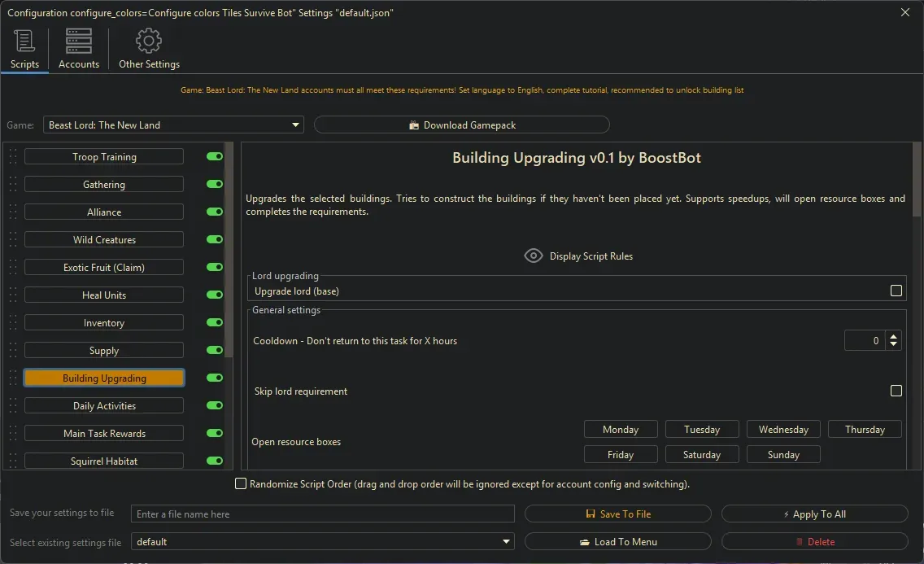Image resolution: width=924 pixels, height=564 pixels.
Task: Enable Randomize Script Order
Action: click(x=241, y=483)
